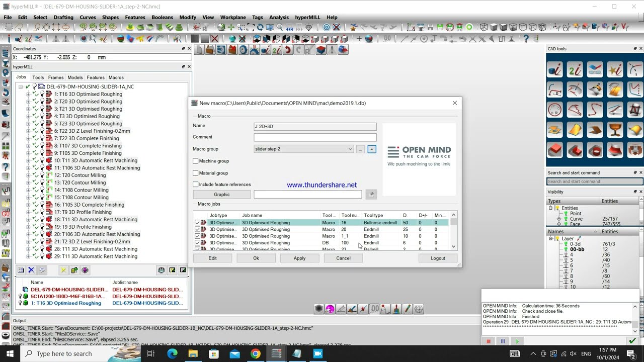This screenshot has width=644, height=362.
Task: Click the down arrow of Macro jobs scrollbar
Action: (454, 246)
